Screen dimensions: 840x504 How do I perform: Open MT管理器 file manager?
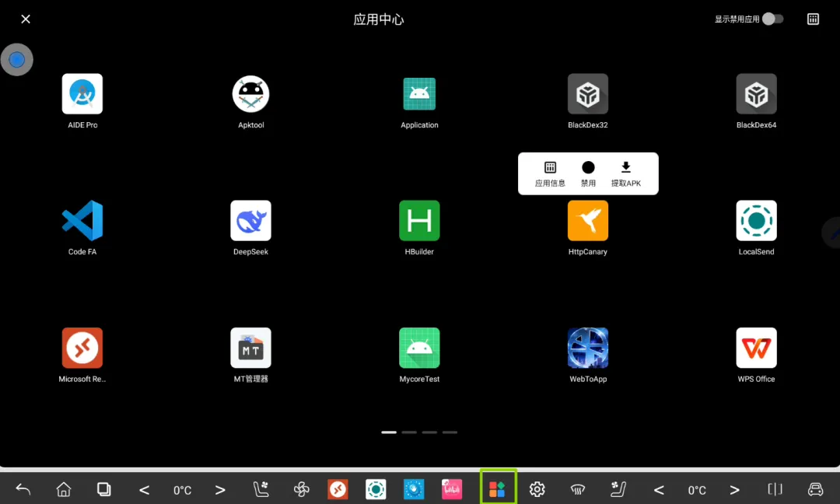[x=250, y=348]
